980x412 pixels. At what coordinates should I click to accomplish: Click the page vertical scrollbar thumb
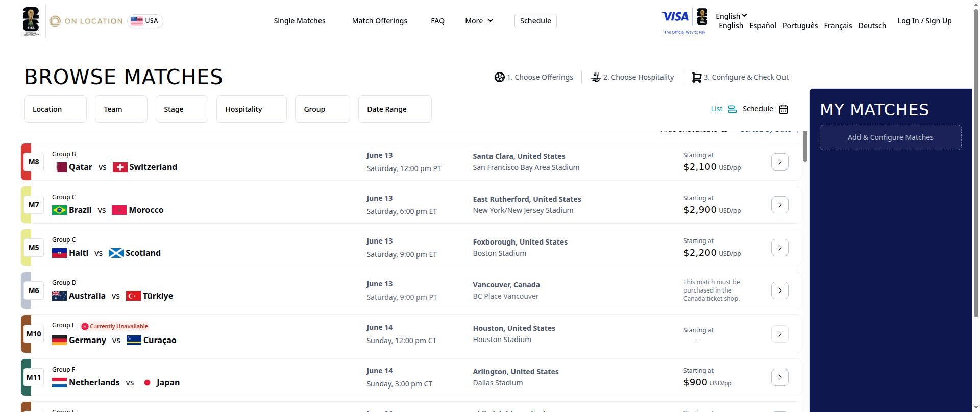976,163
